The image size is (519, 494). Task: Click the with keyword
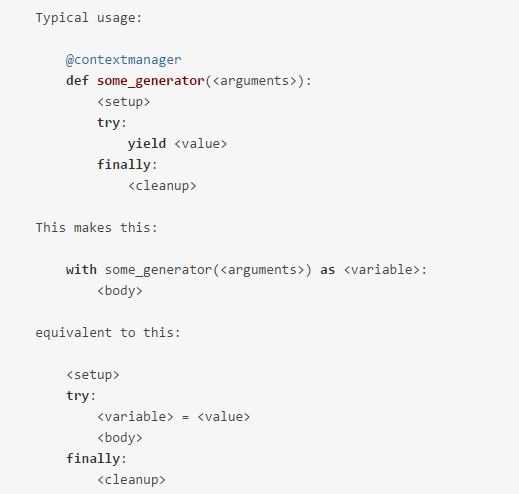click(81, 269)
